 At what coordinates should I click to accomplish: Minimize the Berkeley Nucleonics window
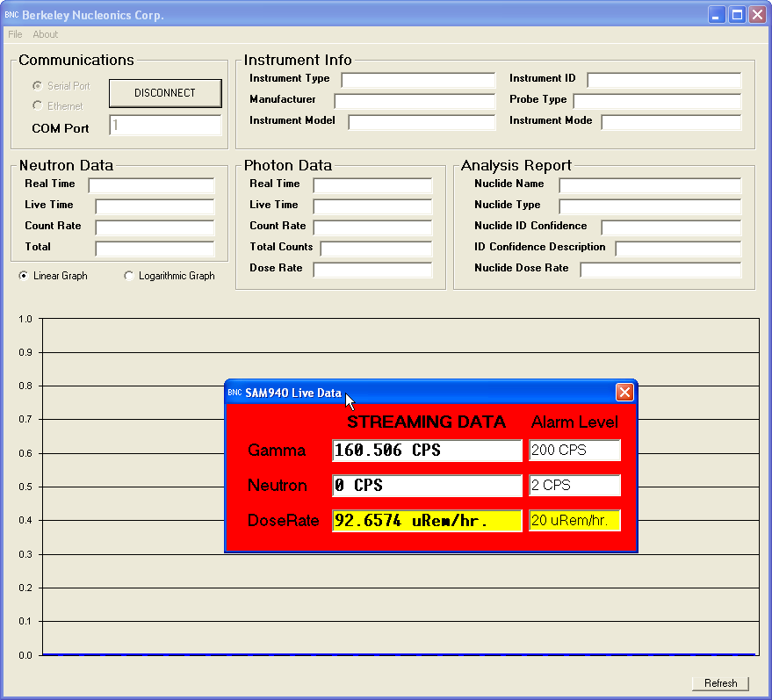pyautogui.click(x=718, y=15)
